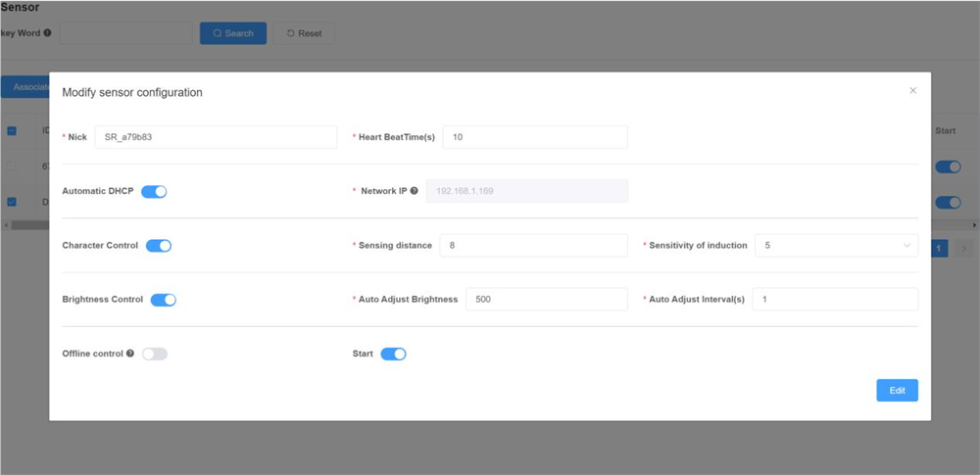Disable the Character Control switch
The width and height of the screenshot is (980, 475).
159,246
